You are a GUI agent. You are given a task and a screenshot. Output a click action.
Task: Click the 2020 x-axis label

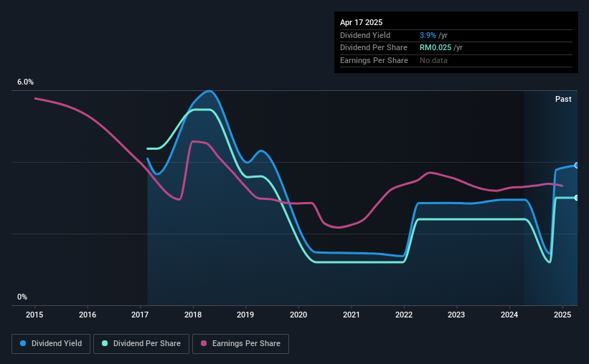(298, 315)
